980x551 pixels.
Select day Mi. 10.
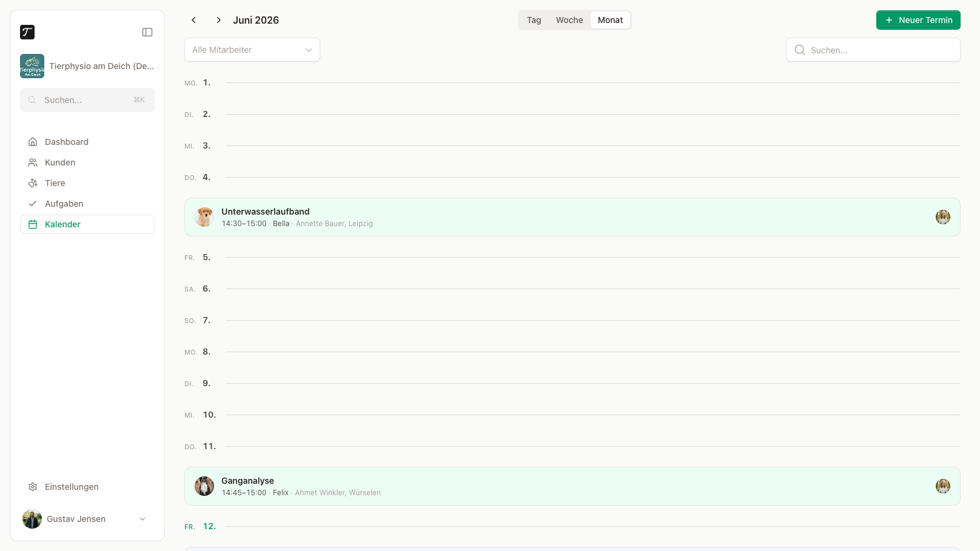[200, 415]
